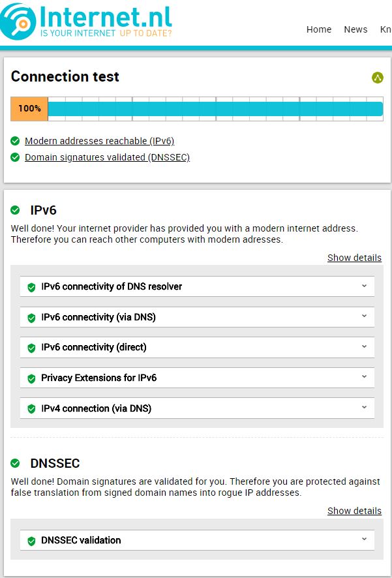Open Modern addresses reachable (IPv6) link
392x578 pixels.
click(x=100, y=141)
